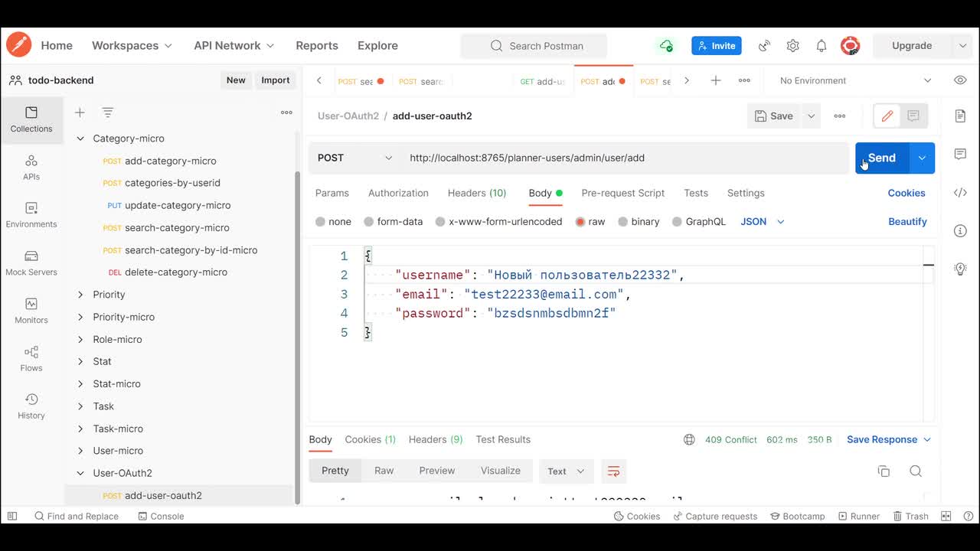Click the Postman logo icon
The image size is (980, 551).
pyautogui.click(x=18, y=45)
